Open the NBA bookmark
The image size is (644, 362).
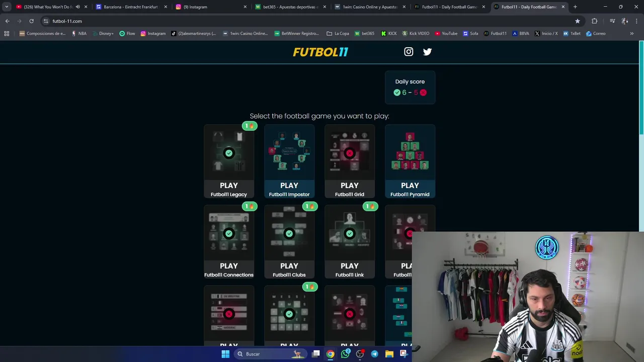[x=78, y=34]
